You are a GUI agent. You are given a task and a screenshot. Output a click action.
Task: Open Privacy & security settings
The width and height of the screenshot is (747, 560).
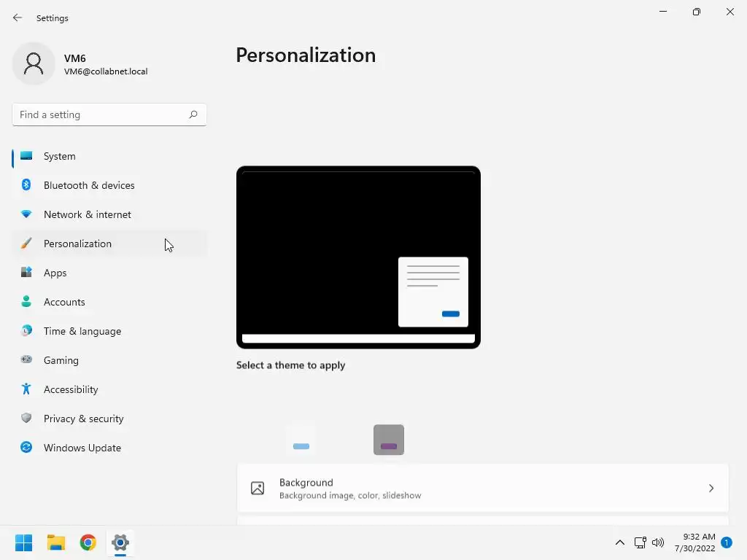coord(109,419)
